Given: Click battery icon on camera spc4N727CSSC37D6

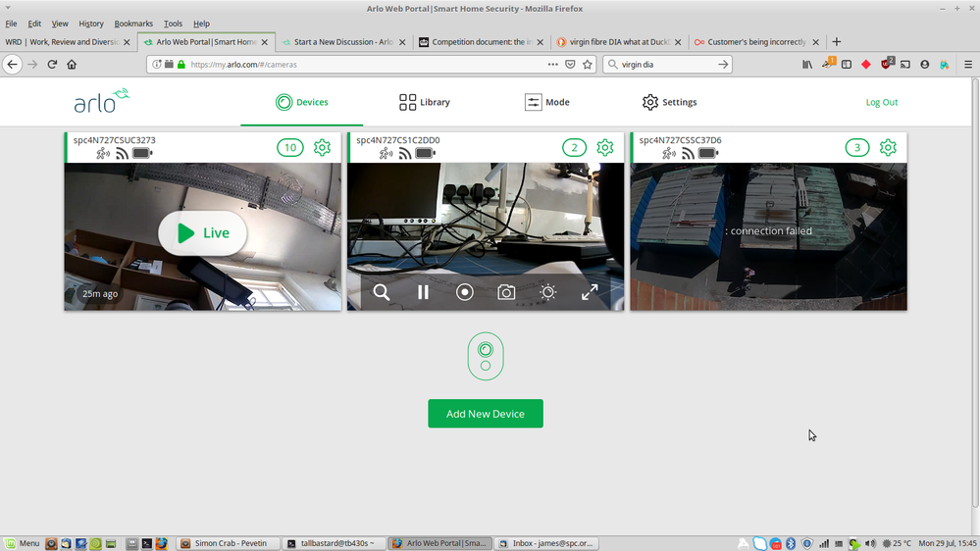Looking at the screenshot, I should [x=707, y=153].
